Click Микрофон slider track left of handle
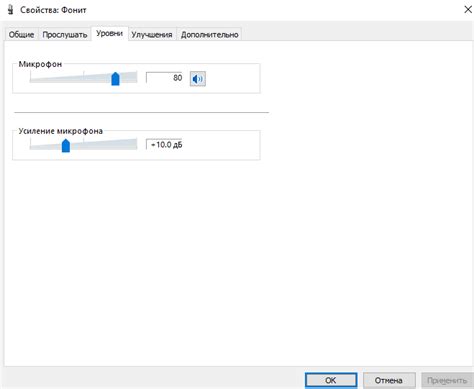The width and height of the screenshot is (474, 389). [70, 79]
